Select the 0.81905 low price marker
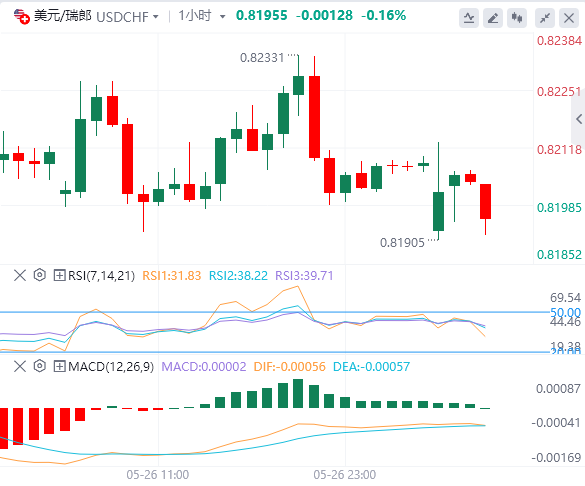The image size is (585, 486). pyautogui.click(x=402, y=243)
